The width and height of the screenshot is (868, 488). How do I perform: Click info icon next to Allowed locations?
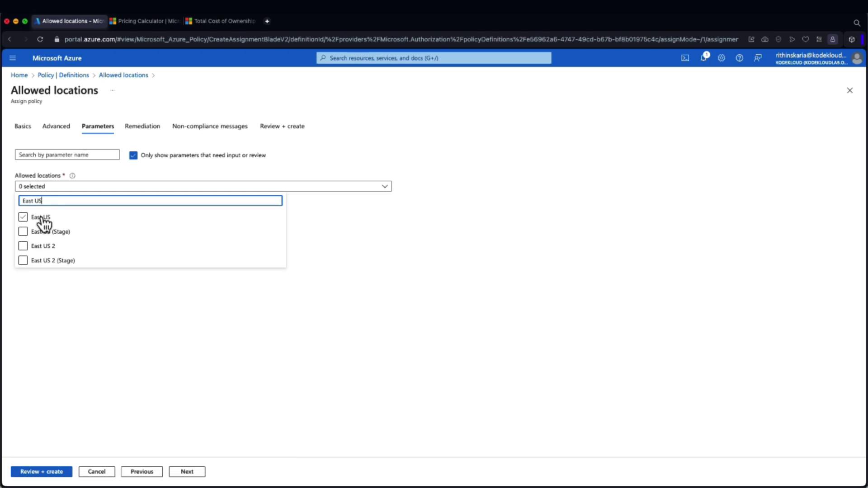pyautogui.click(x=72, y=176)
